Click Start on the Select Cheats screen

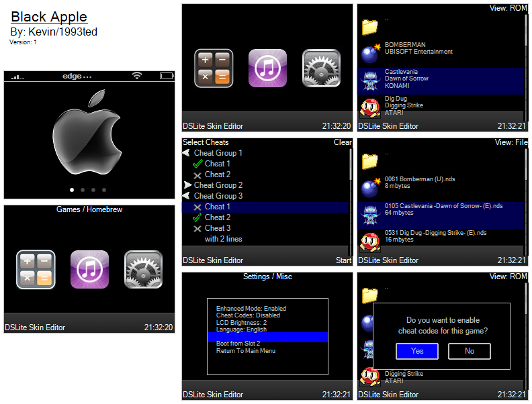point(343,260)
